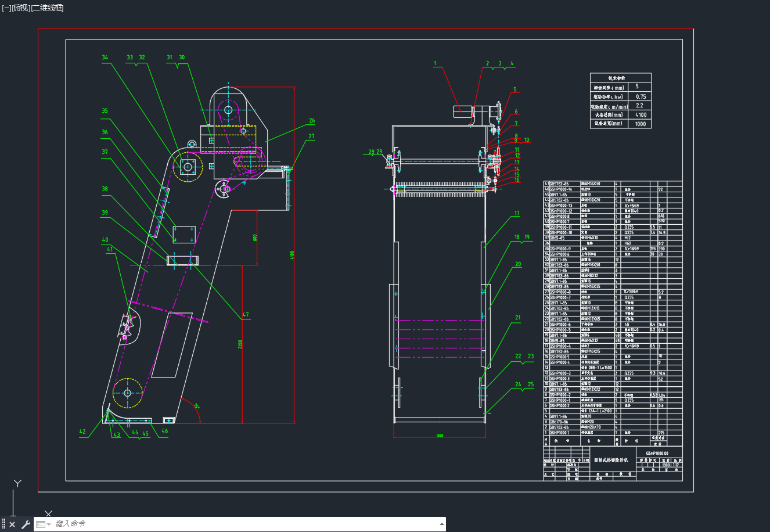Image resolution: width=770 pixels, height=532 pixels.
Task: Select part callout number 42
Action: pos(82,432)
